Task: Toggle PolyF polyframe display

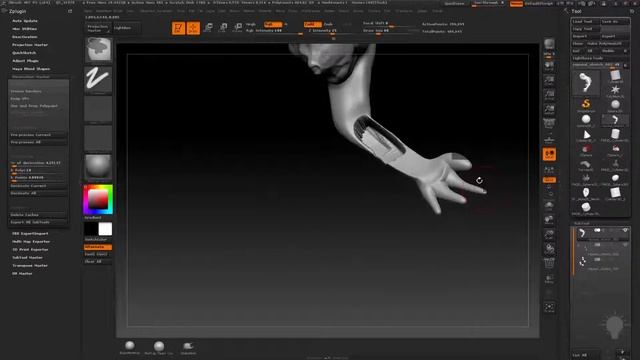Action: click(549, 263)
